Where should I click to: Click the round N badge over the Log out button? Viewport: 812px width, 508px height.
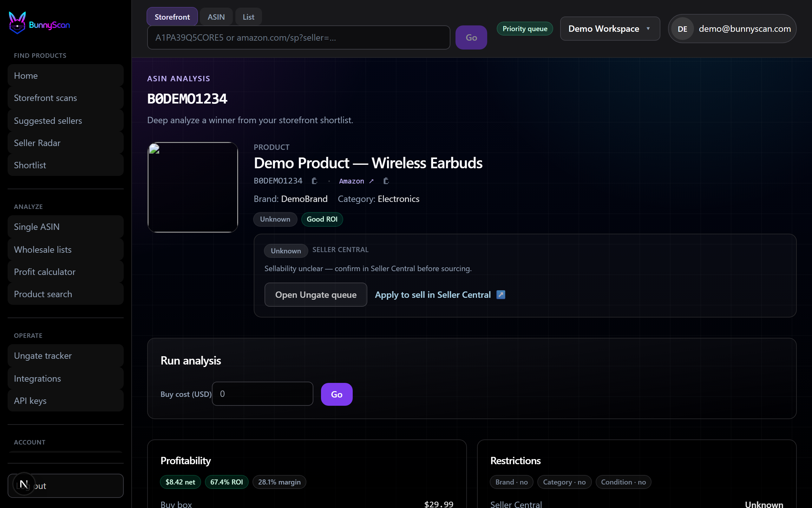coord(24,484)
